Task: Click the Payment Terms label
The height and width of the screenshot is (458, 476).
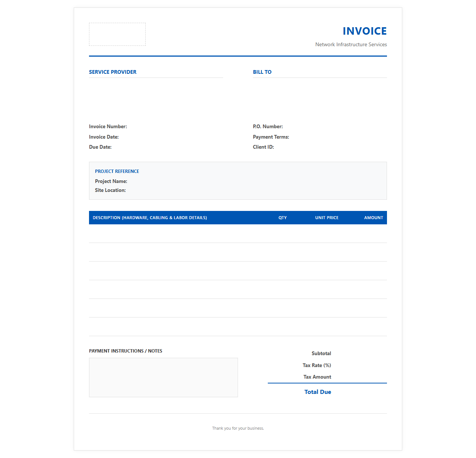Action: pyautogui.click(x=271, y=137)
